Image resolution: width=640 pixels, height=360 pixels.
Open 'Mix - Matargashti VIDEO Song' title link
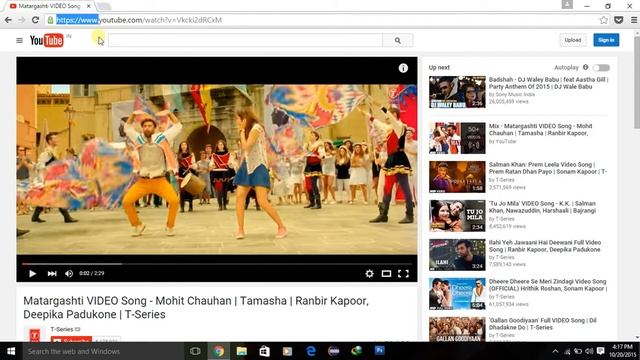540,130
